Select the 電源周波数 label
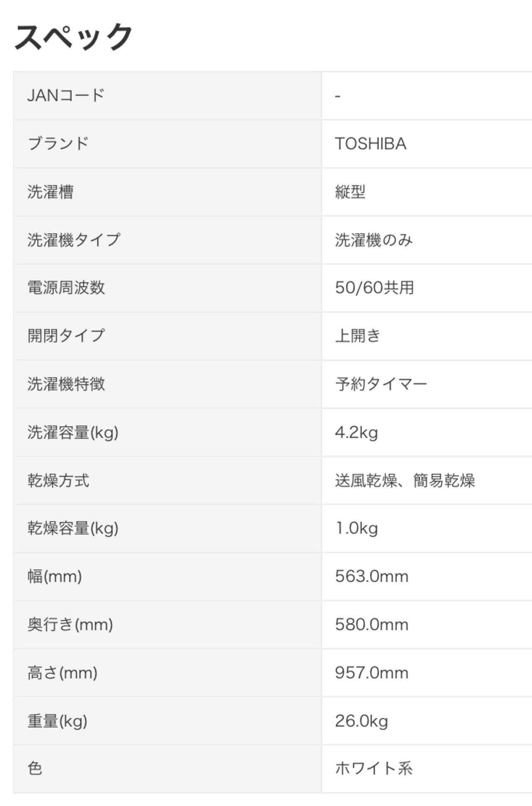This screenshot has height=806, width=532. coord(66,288)
